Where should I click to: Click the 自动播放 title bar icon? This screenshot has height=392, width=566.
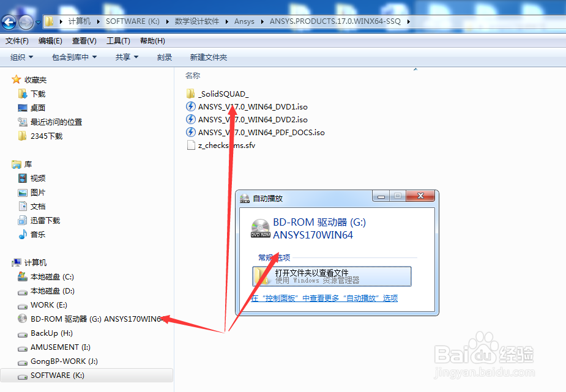click(245, 198)
